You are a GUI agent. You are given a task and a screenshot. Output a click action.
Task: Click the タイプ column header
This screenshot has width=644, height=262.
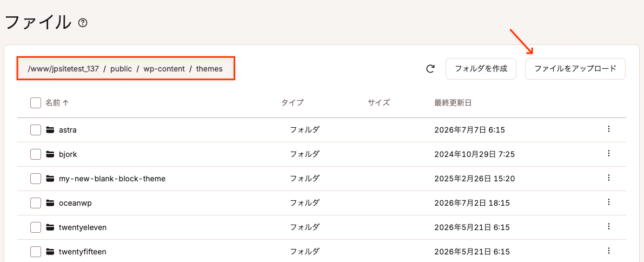click(293, 103)
